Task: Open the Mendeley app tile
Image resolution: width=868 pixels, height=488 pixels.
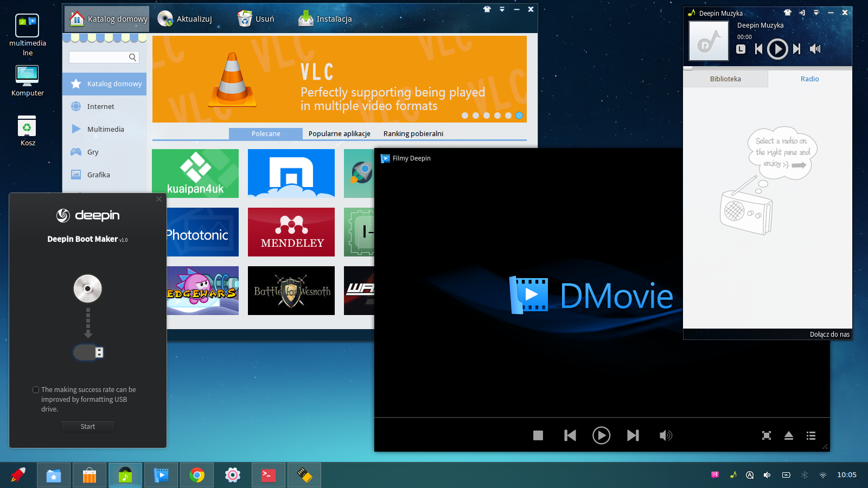Action: 291,232
